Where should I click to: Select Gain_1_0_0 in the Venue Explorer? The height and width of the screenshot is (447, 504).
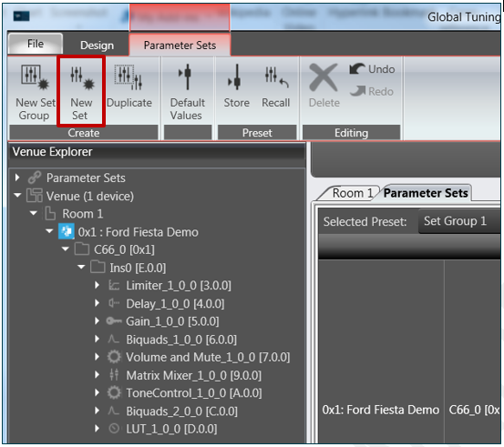172,321
